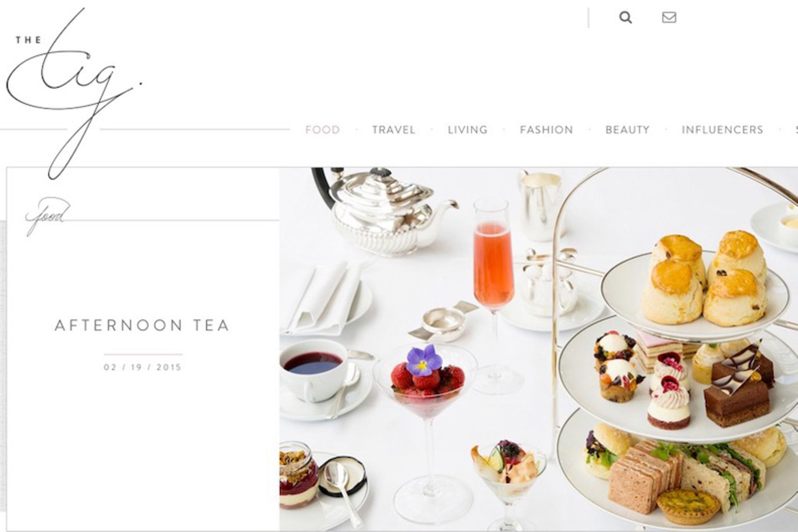Open the afternoon tea hero photo

538,349
